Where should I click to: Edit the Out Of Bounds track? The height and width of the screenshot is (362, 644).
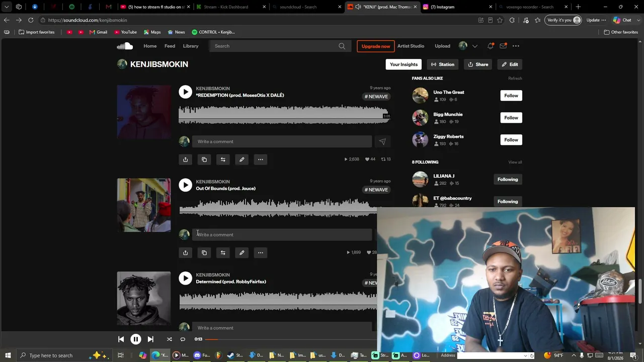[242, 252]
